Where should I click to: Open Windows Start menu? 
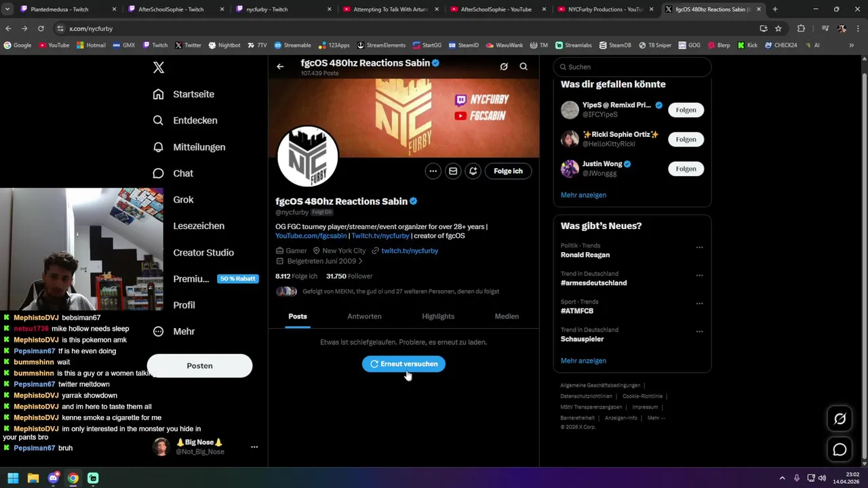point(13,478)
